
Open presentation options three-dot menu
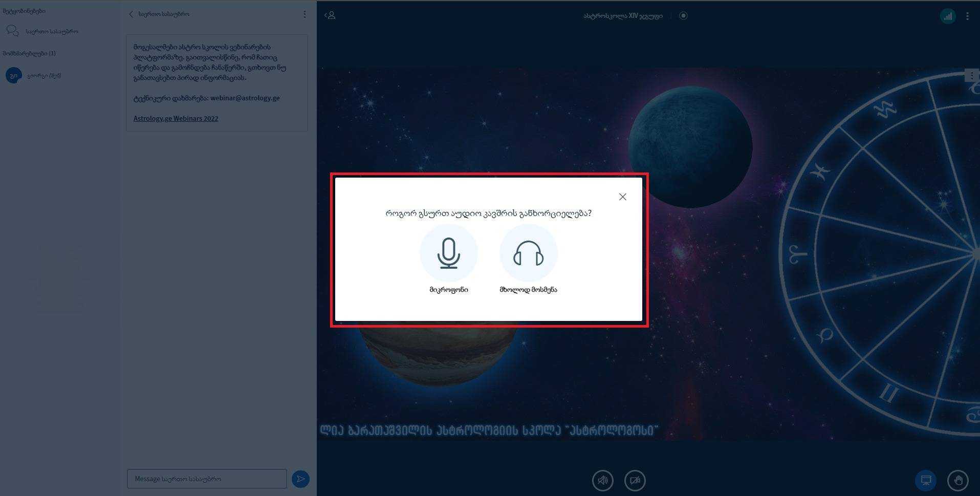tap(971, 76)
